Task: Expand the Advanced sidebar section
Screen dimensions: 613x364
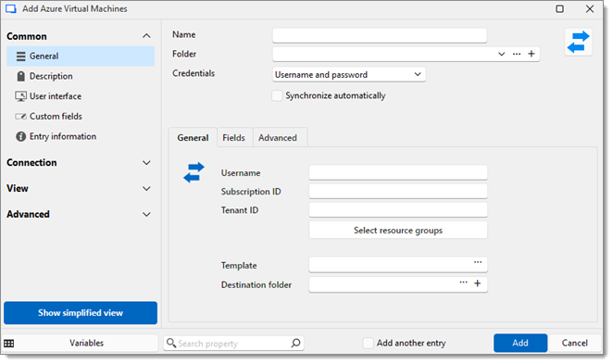Action: click(146, 214)
